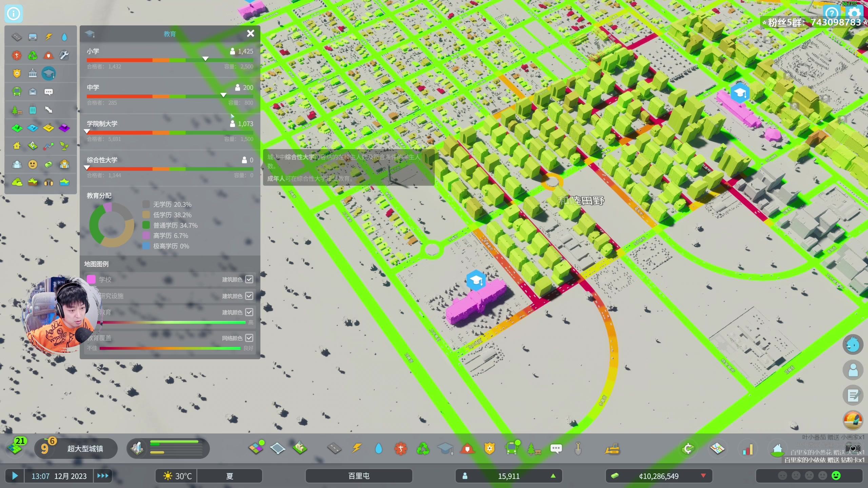Image resolution: width=868 pixels, height=488 pixels.
Task: Show the industrial yellow zone info view
Action: pos(48,128)
